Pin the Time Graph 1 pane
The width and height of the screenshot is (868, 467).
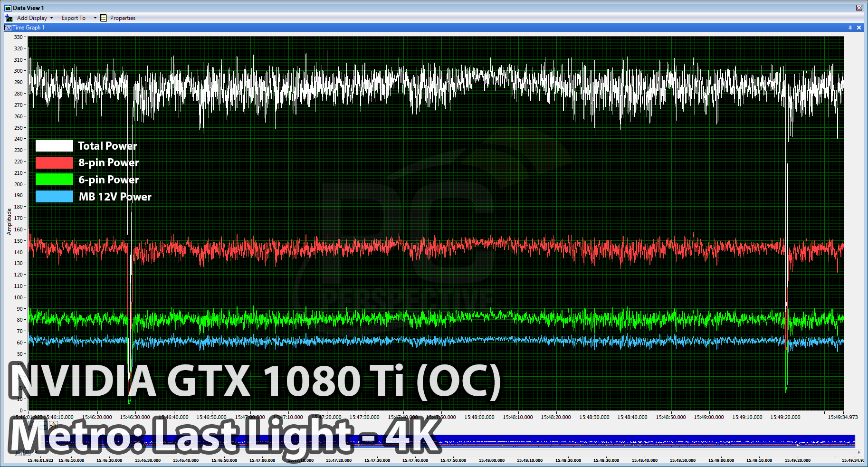coord(850,28)
